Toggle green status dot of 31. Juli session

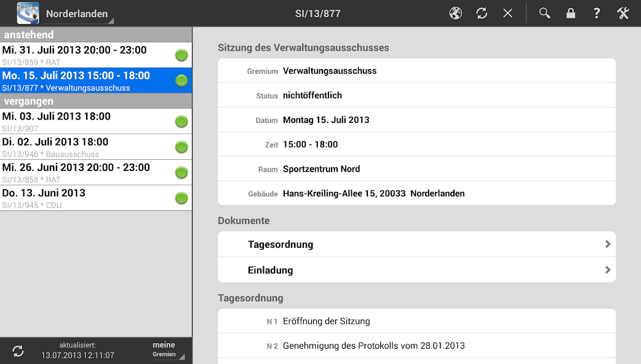181,55
